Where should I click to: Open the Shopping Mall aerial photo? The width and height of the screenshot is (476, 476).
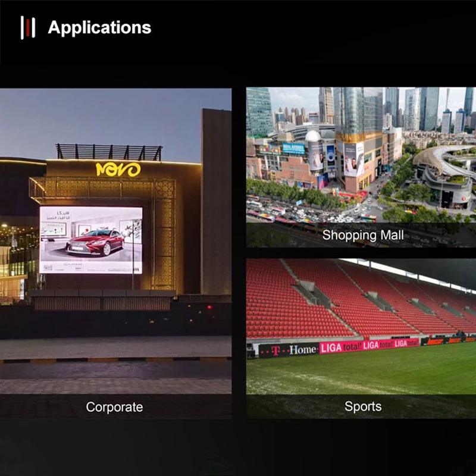pyautogui.click(x=361, y=167)
